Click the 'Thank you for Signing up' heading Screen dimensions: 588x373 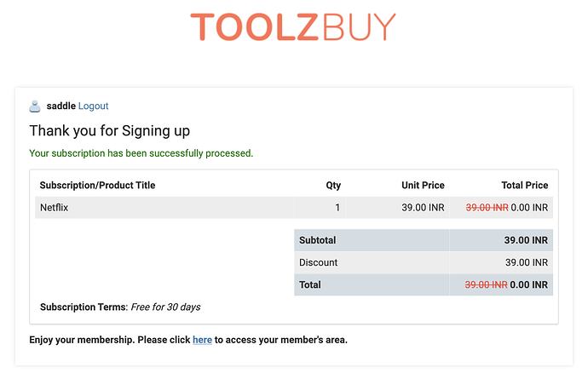tap(109, 131)
